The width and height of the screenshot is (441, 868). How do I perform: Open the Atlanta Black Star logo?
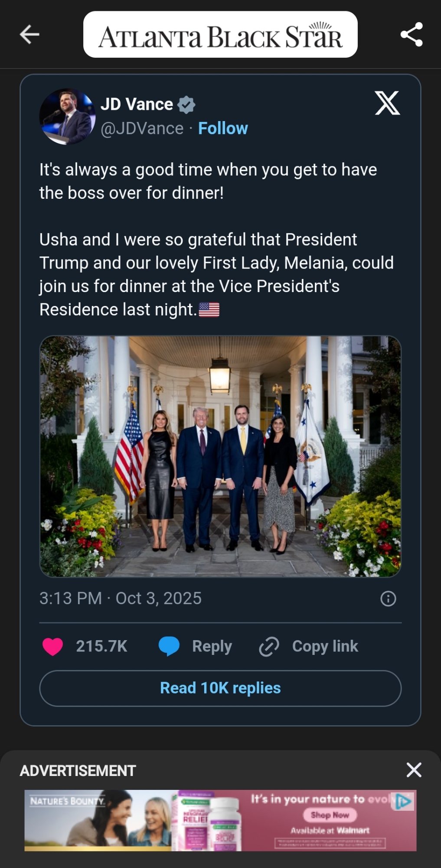(220, 35)
